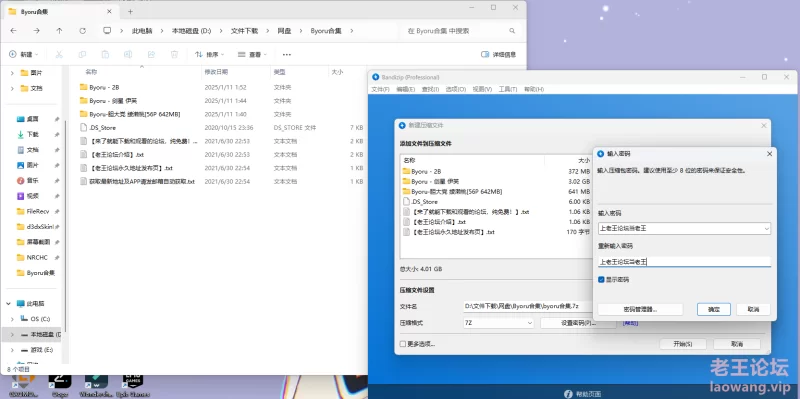Open the 帮助(H) menu in Bandizip
The width and height of the screenshot is (800, 399).
click(x=534, y=89)
